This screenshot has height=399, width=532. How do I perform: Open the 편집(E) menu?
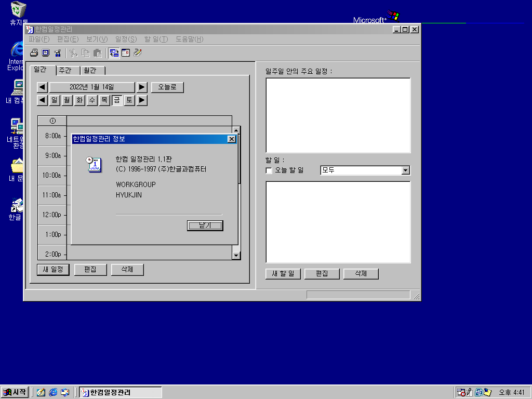click(x=68, y=39)
